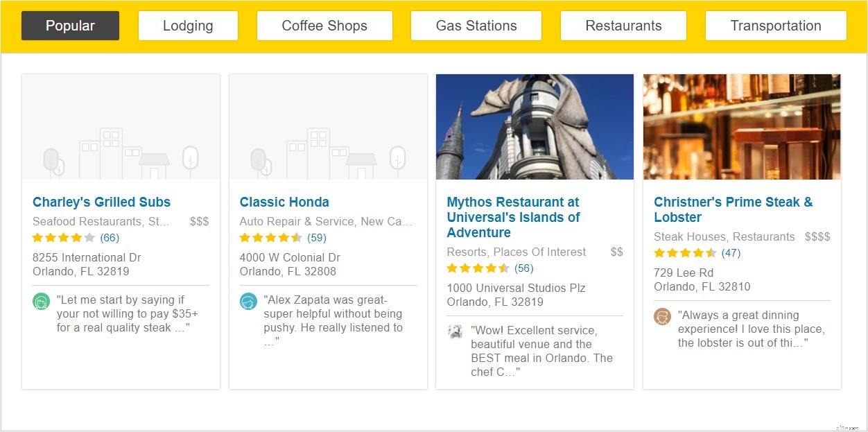Viewport: 868px width, 432px height.
Task: Click the (66) review count for Charley's
Action: pos(110,237)
